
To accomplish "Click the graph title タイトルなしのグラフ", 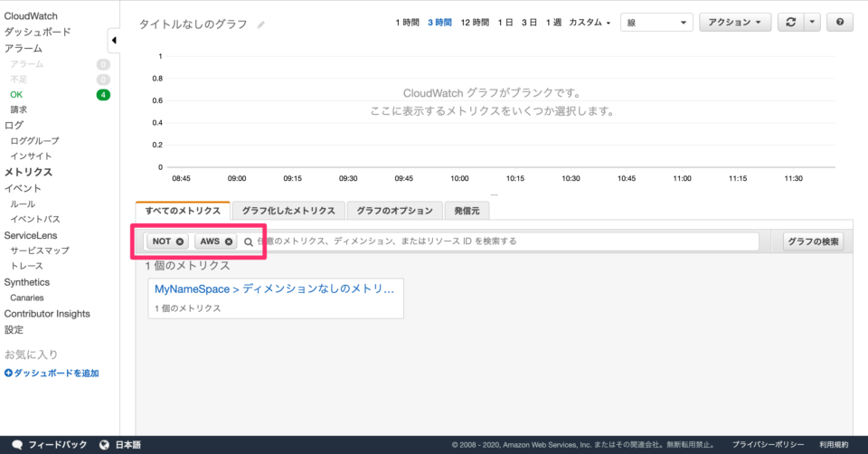I will pos(193,24).
